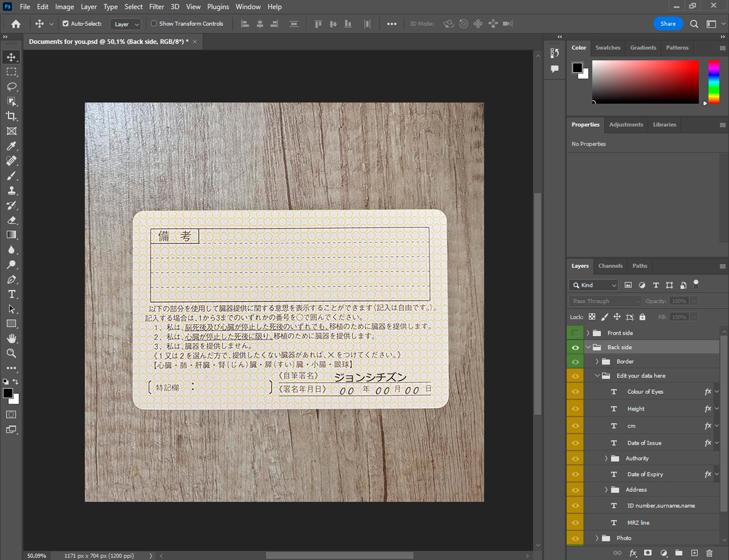729x560 pixels.
Task: Show the Front side layer group
Action: pyautogui.click(x=575, y=333)
